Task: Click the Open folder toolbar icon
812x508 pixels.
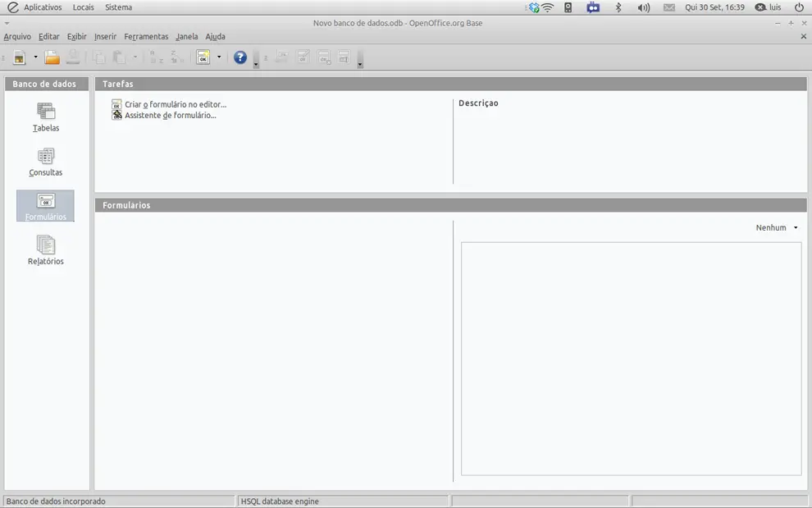Action: point(52,57)
